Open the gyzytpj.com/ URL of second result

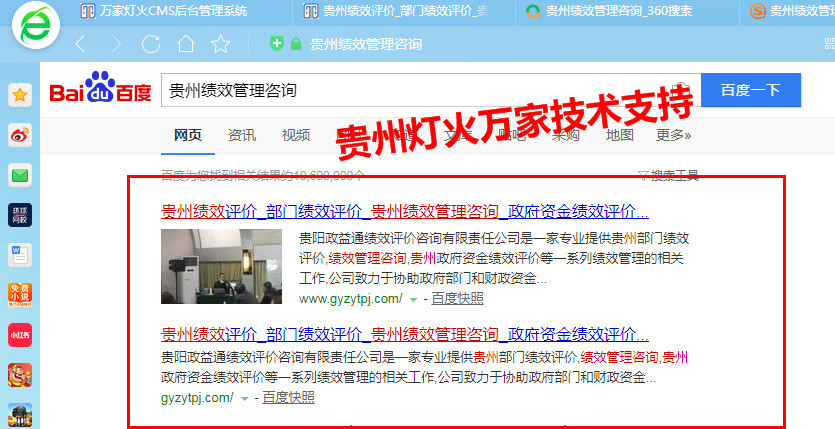[197, 398]
